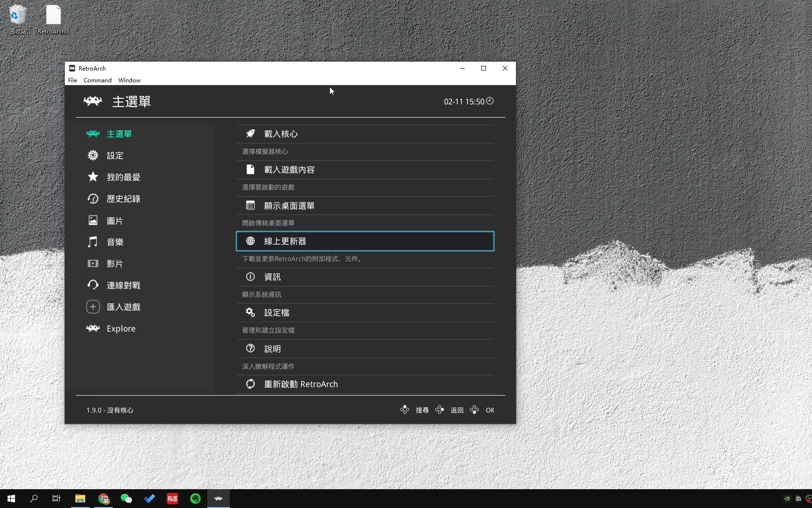812x508 pixels.
Task: Click the music note icon beside 音樂
Action: [x=93, y=242]
